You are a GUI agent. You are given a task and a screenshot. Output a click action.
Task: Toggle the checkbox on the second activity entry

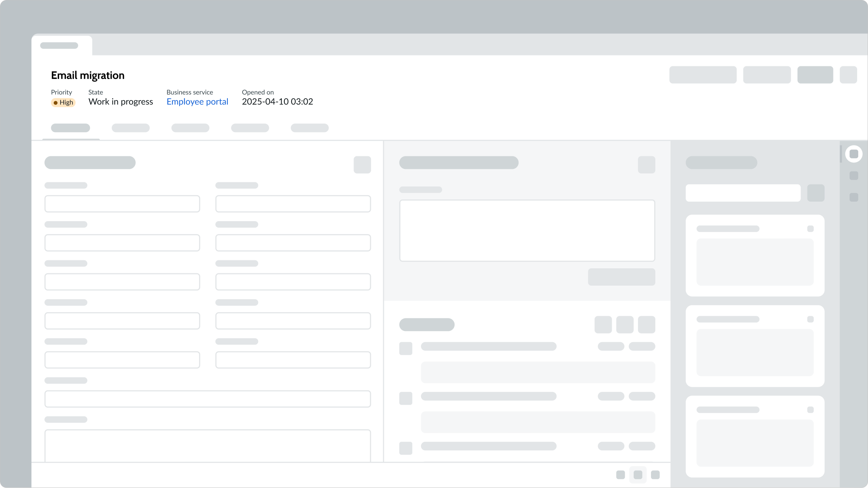(x=406, y=398)
